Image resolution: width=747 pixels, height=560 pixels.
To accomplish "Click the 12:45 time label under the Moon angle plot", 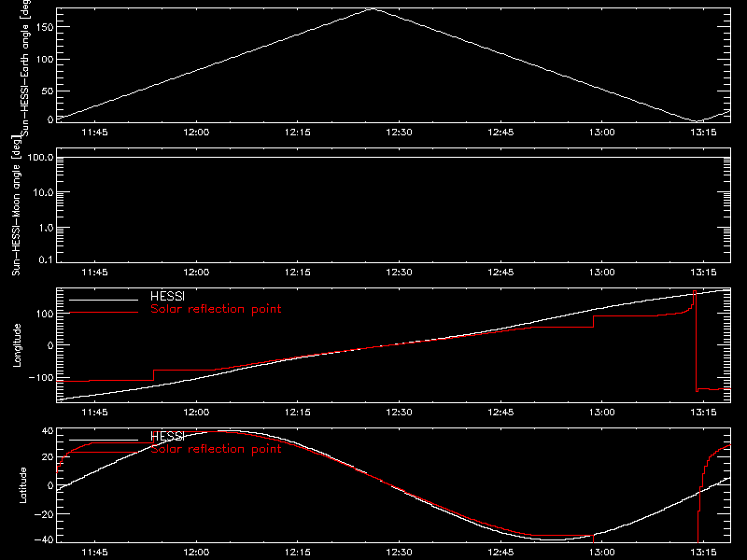I will click(500, 272).
